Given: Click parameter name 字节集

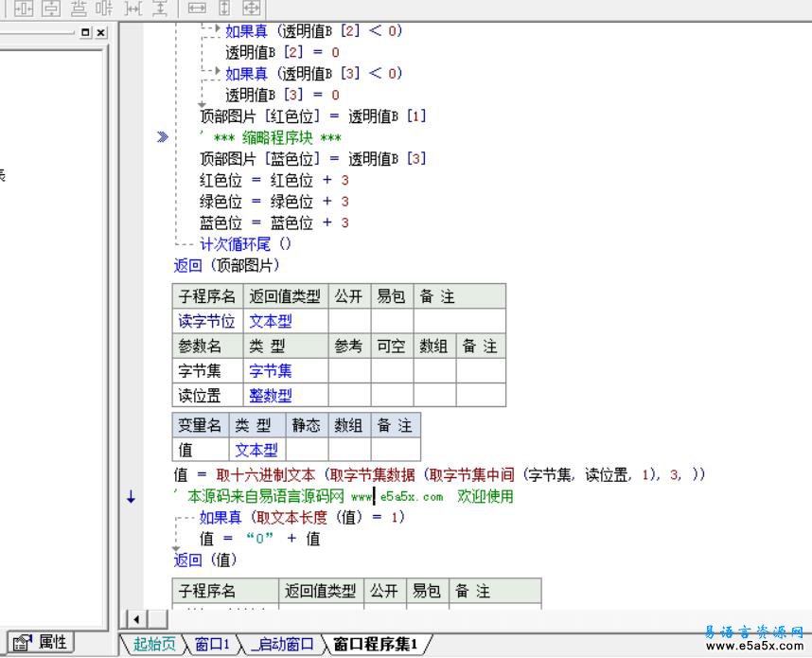Looking at the screenshot, I should coord(200,371).
